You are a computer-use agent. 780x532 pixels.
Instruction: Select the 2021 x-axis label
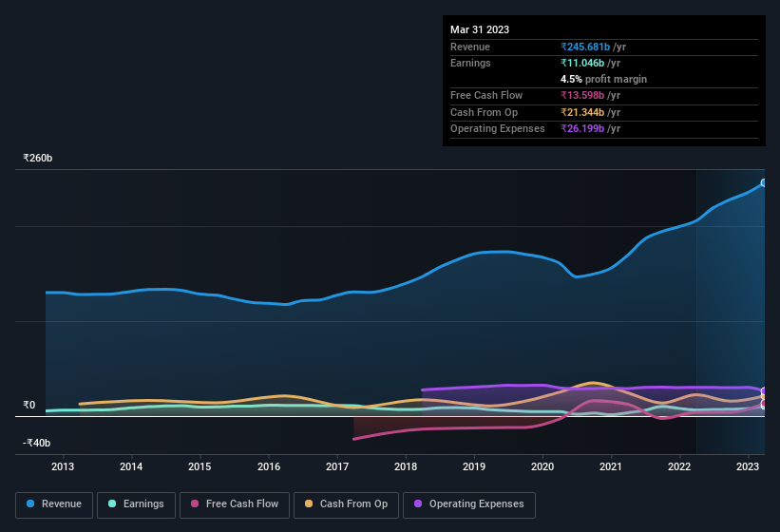(610, 466)
